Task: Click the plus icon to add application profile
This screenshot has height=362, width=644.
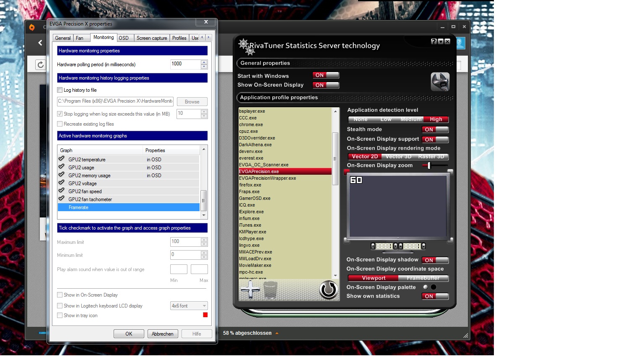Action: point(250,290)
